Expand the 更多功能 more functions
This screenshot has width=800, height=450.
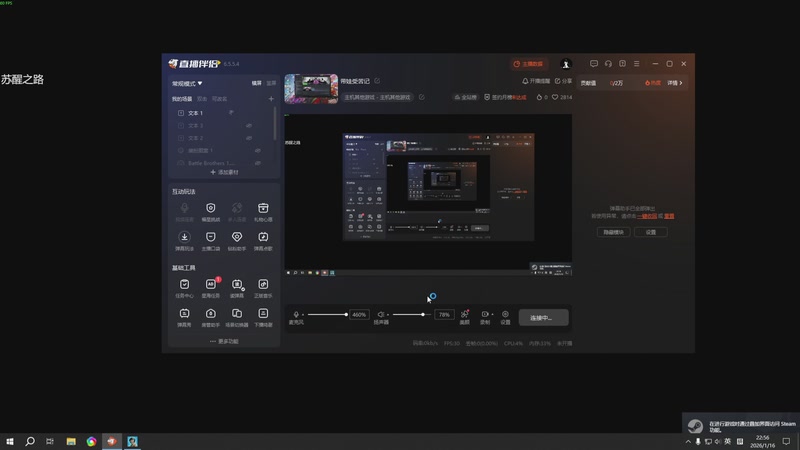click(224, 341)
